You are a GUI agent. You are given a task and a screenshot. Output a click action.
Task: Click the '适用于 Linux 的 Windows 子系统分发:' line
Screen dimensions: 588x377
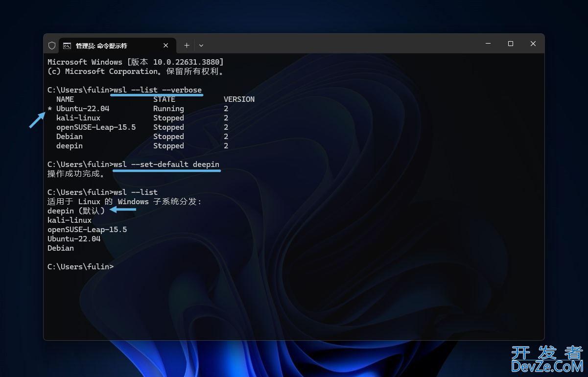pos(124,202)
